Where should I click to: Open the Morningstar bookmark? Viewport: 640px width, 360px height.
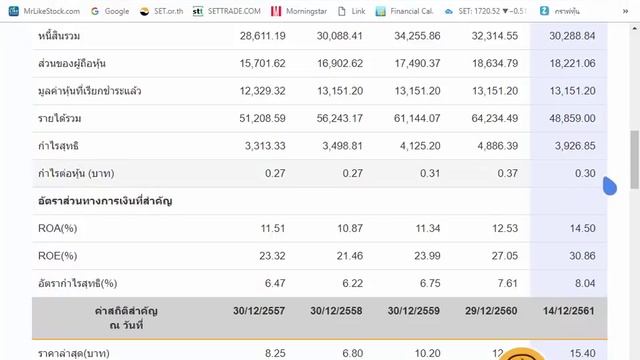[299, 11]
